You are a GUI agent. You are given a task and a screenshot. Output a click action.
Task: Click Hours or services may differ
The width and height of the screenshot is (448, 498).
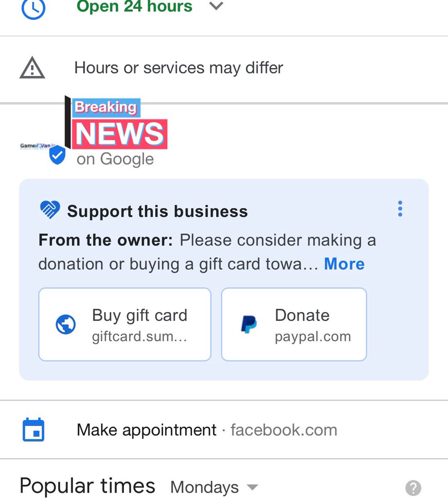tap(179, 68)
